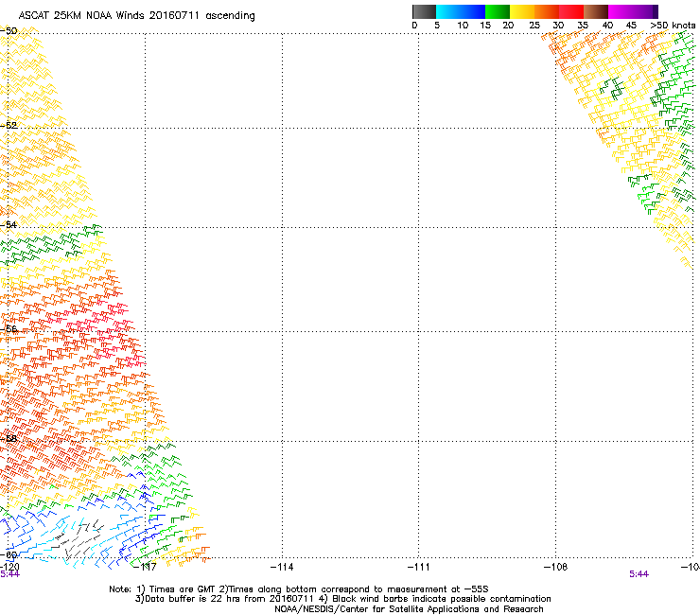Click the "-120" longitude axis label
Viewport: 700px width, 615px height.
coord(9,567)
